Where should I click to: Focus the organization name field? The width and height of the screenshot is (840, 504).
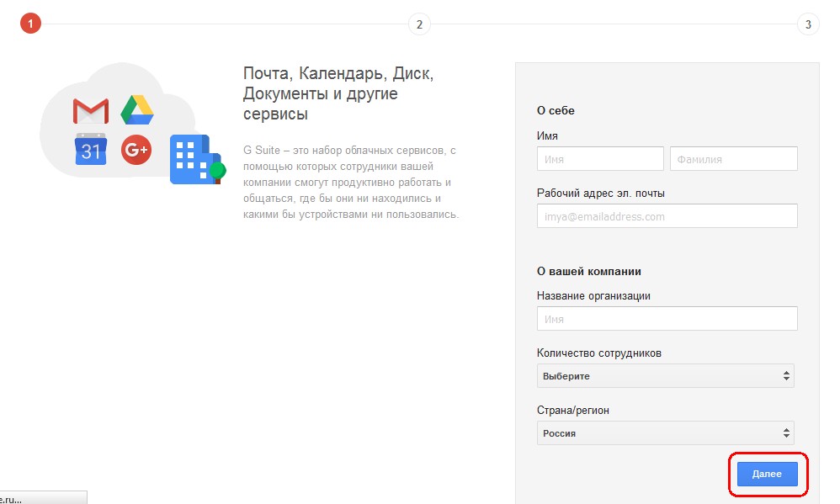(x=667, y=319)
